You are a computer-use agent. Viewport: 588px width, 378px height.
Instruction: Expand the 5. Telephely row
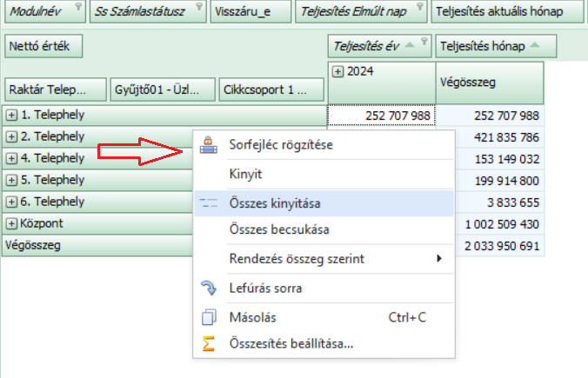[10, 180]
